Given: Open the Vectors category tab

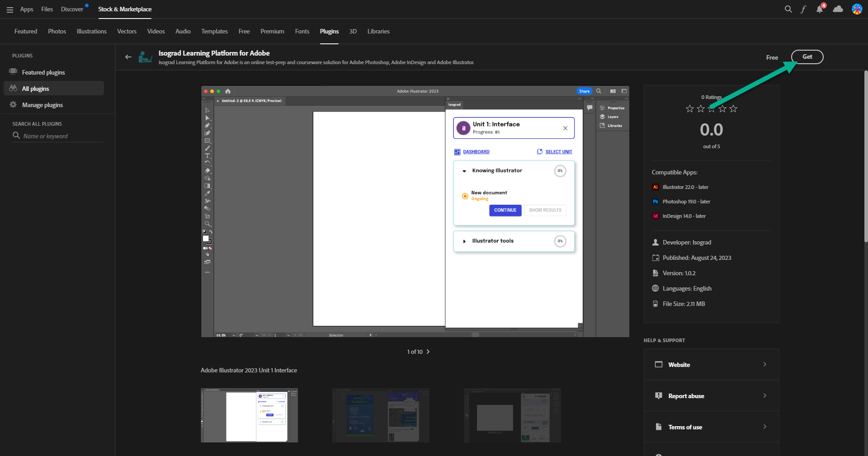Looking at the screenshot, I should pyautogui.click(x=127, y=31).
